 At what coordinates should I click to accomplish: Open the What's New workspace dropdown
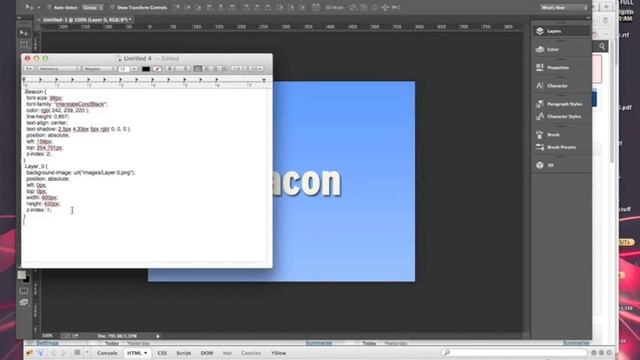(x=563, y=7)
